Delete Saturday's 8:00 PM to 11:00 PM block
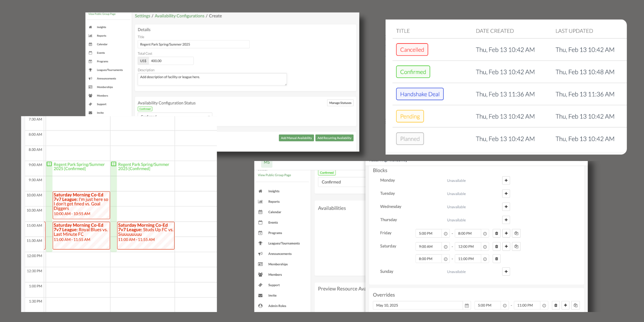This screenshot has width=644, height=322. [497, 259]
